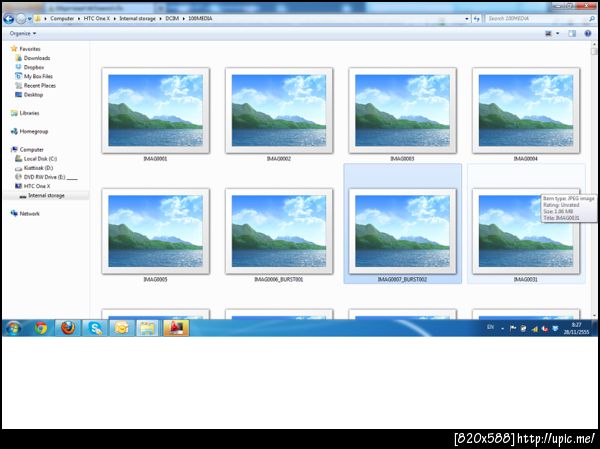Open Firefox from the taskbar

pos(68,328)
